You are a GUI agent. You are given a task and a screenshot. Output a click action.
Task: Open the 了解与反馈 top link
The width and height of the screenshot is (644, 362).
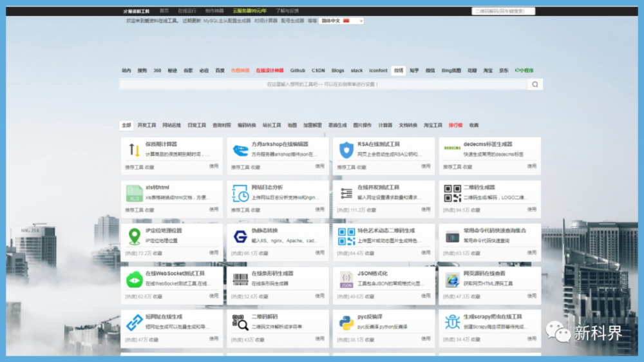(x=287, y=11)
